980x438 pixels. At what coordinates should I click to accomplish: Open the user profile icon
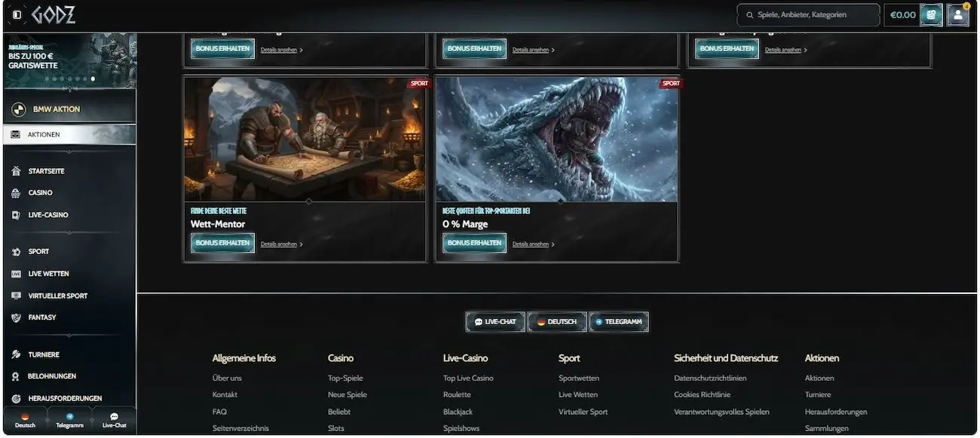[957, 14]
